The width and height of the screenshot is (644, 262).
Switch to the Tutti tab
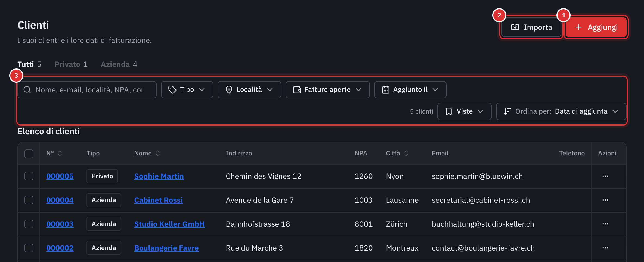(29, 64)
